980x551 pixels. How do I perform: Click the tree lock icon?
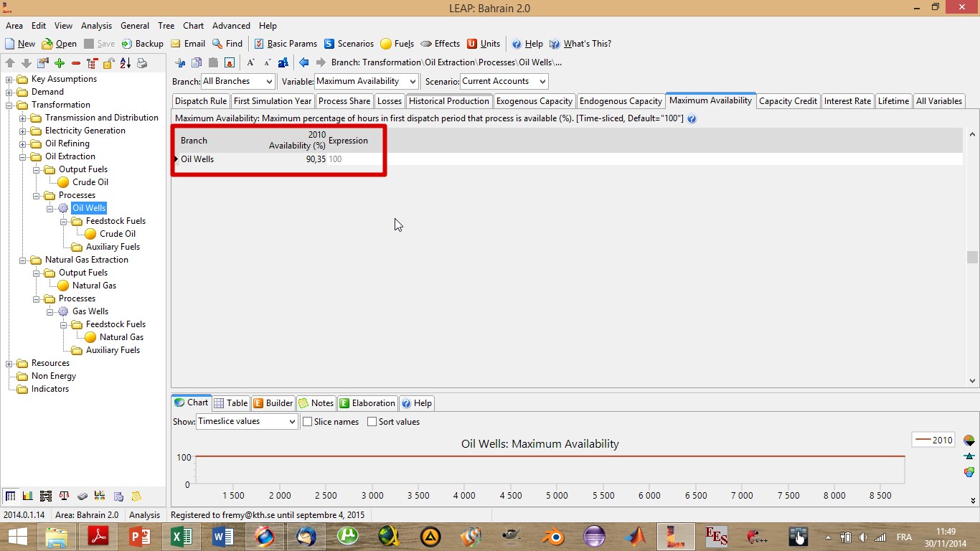pos(108,63)
